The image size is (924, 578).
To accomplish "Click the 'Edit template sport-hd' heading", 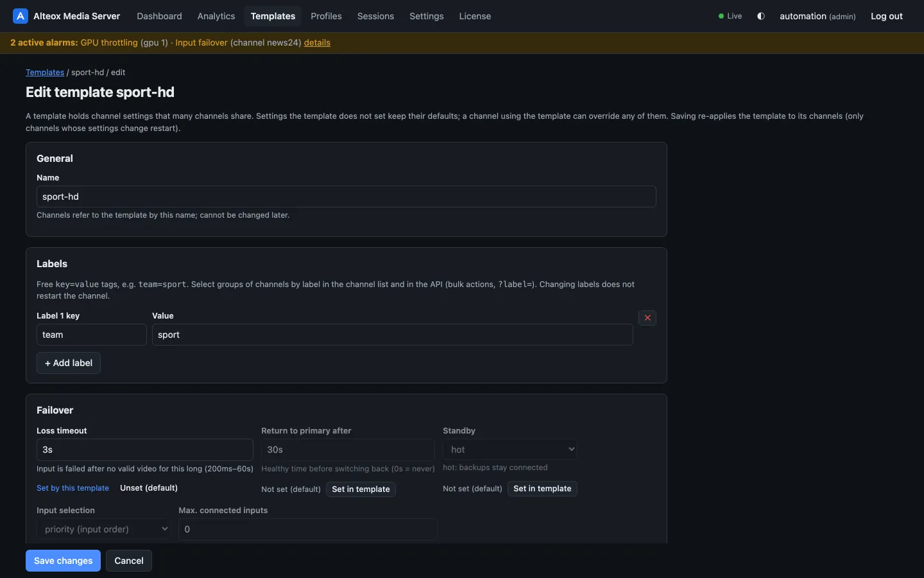I will pos(100,92).
